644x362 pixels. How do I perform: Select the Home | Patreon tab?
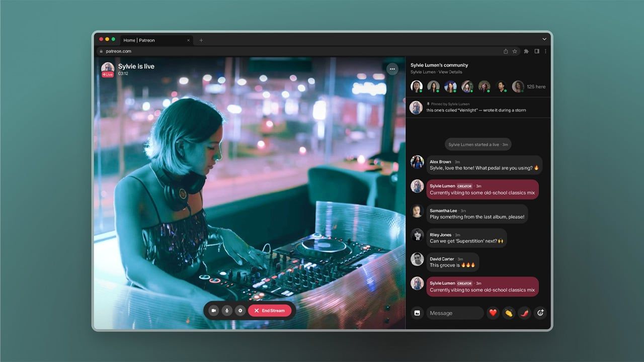[x=151, y=40]
